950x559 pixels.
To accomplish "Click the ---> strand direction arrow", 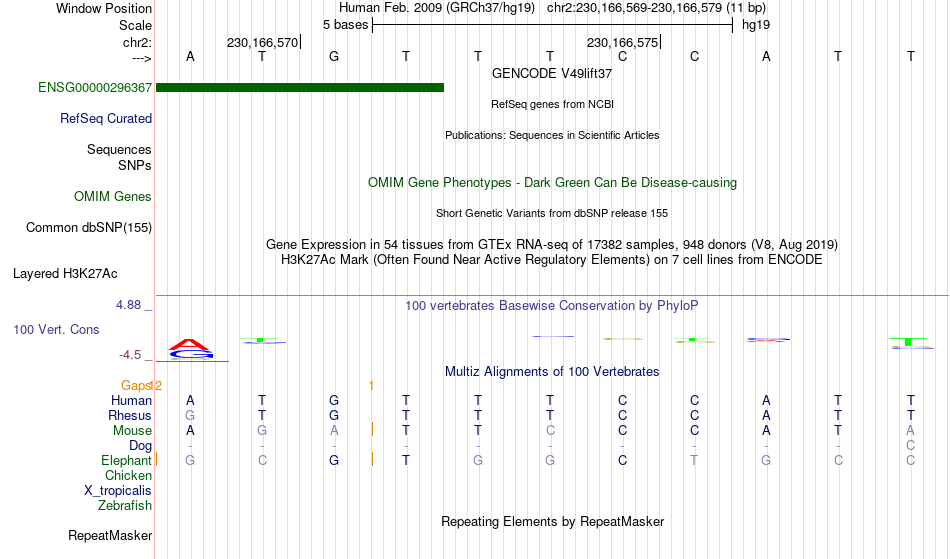I will click(x=142, y=58).
